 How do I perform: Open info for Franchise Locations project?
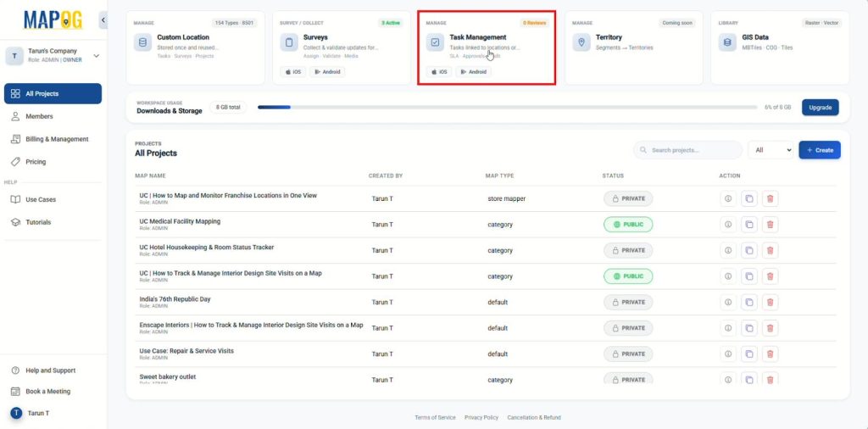click(x=728, y=198)
